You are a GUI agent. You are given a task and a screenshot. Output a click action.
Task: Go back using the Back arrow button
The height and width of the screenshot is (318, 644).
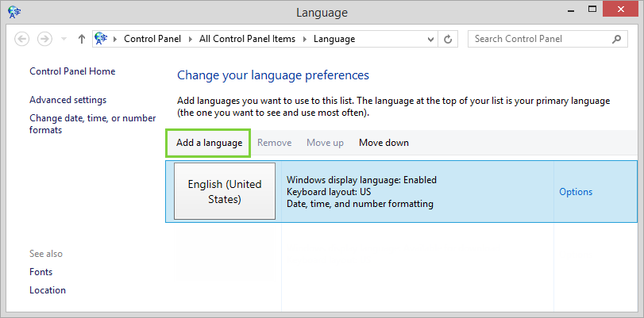(22, 39)
